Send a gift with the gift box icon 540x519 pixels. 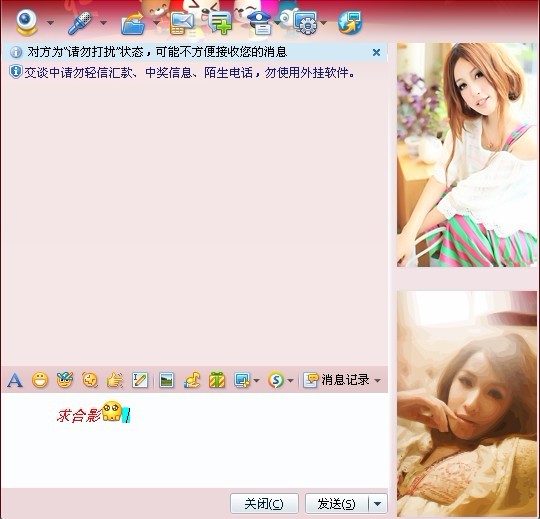[217, 380]
